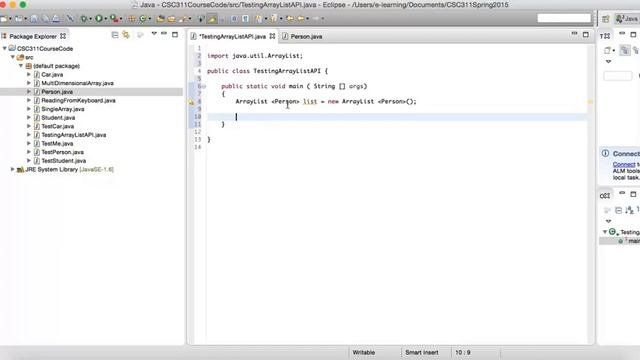Click the Open Task toolbar icon
Viewport: 640px width, 360px height.
(x=171, y=19)
